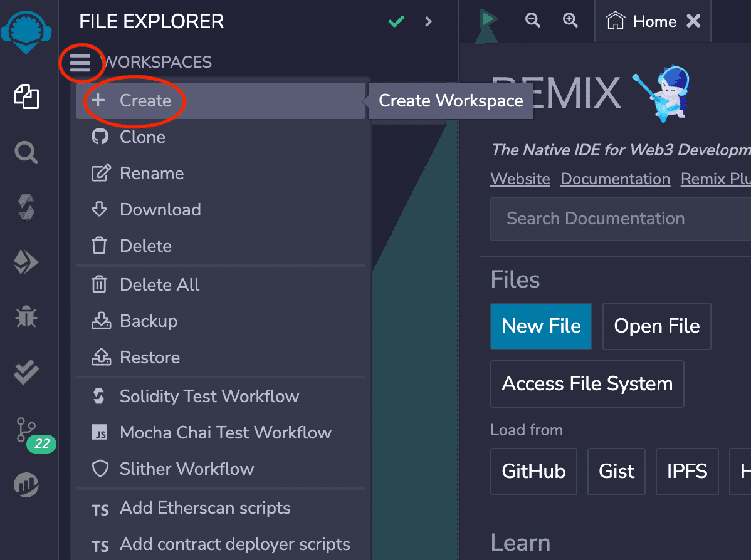The width and height of the screenshot is (751, 560).
Task: Open the Workspaces hamburger menu
Action: coord(80,63)
